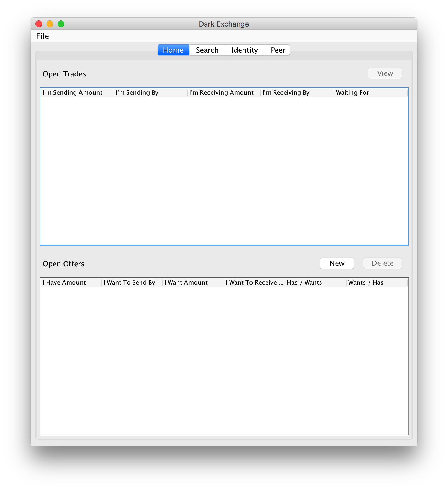Screen dimensions: 448x490
Task: Open the File menu
Action: coord(42,36)
